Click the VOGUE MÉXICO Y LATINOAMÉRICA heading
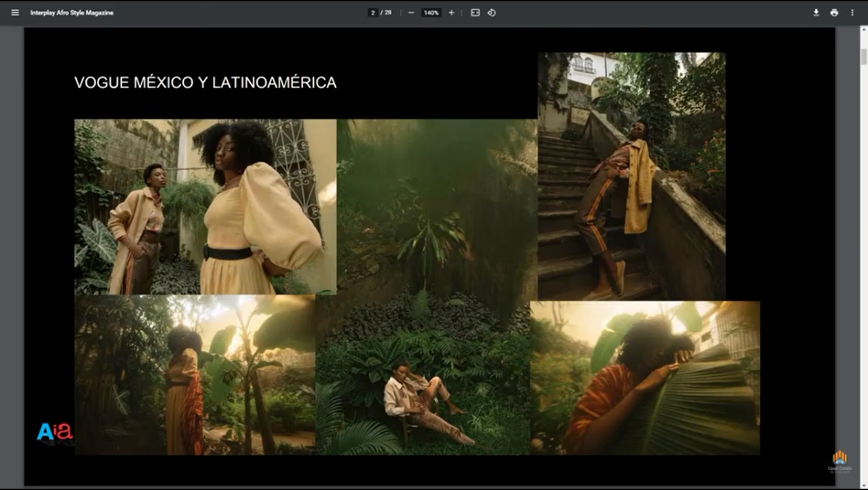868x490 pixels. pos(205,83)
